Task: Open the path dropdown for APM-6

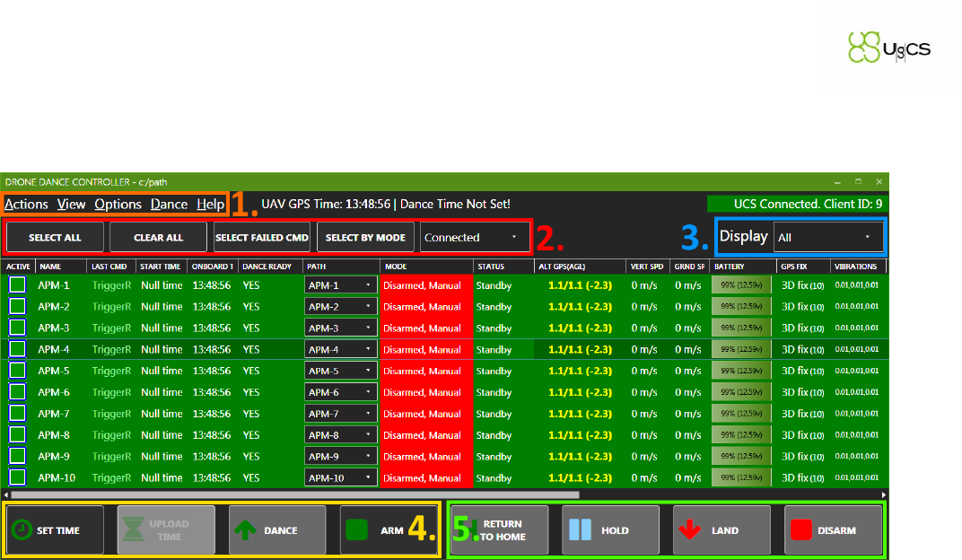Action: (340, 392)
